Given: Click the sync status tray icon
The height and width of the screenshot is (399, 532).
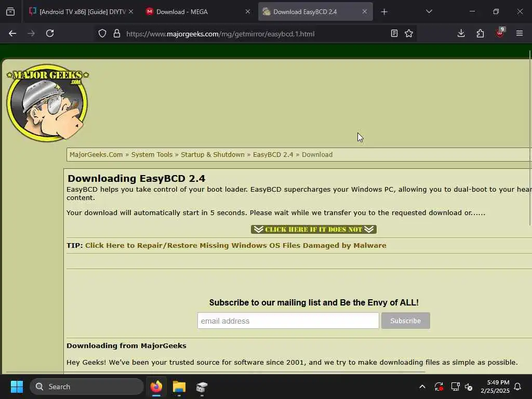Looking at the screenshot, I should 438,387.
